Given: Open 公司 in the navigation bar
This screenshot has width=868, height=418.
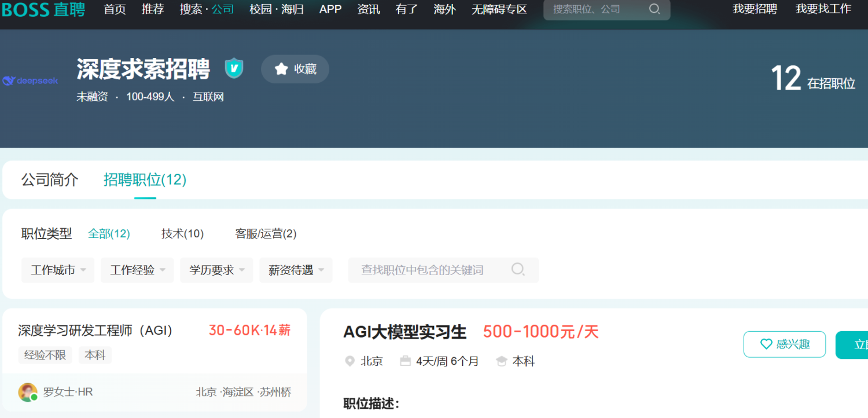Looking at the screenshot, I should (223, 9).
